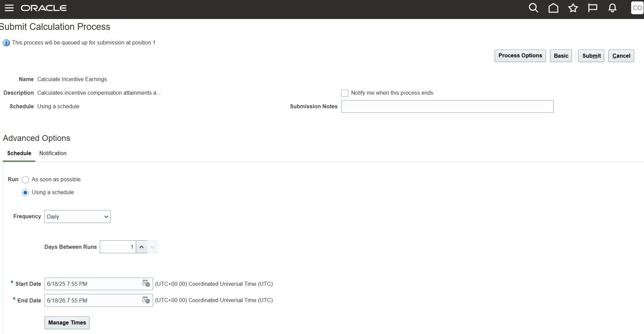Click the Submit Calculation Process title

coord(55,27)
